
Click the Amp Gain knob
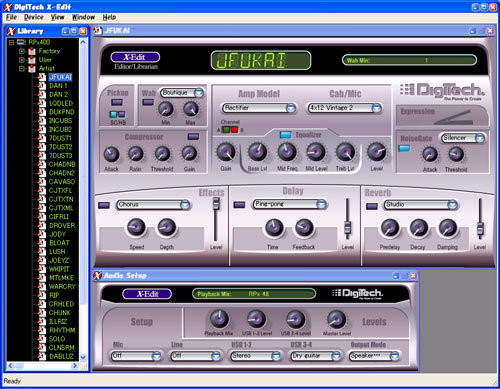(x=226, y=152)
